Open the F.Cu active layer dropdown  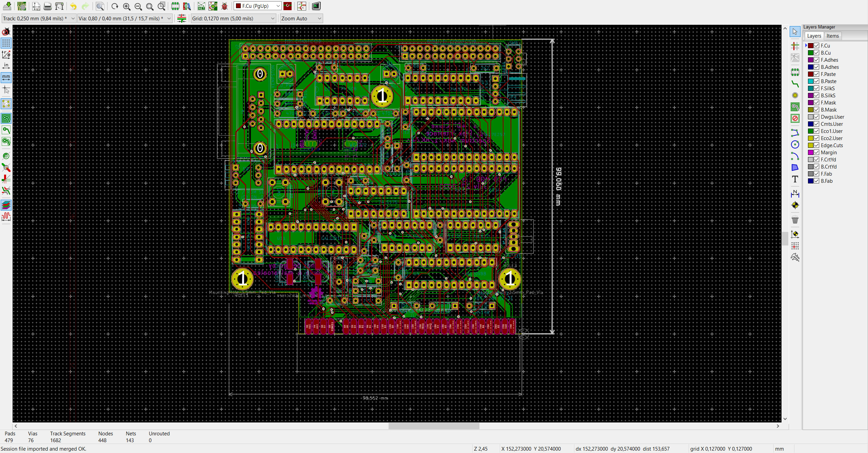[257, 6]
